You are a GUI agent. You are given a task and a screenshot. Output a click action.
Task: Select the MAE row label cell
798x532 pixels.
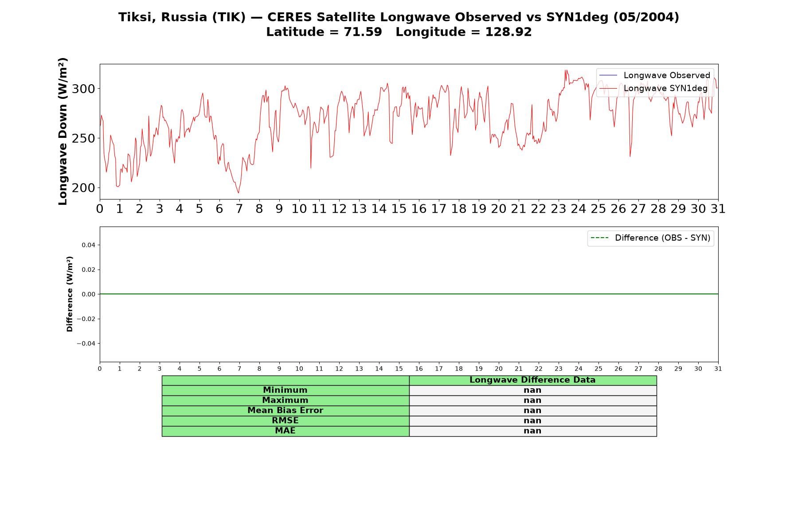(x=286, y=431)
